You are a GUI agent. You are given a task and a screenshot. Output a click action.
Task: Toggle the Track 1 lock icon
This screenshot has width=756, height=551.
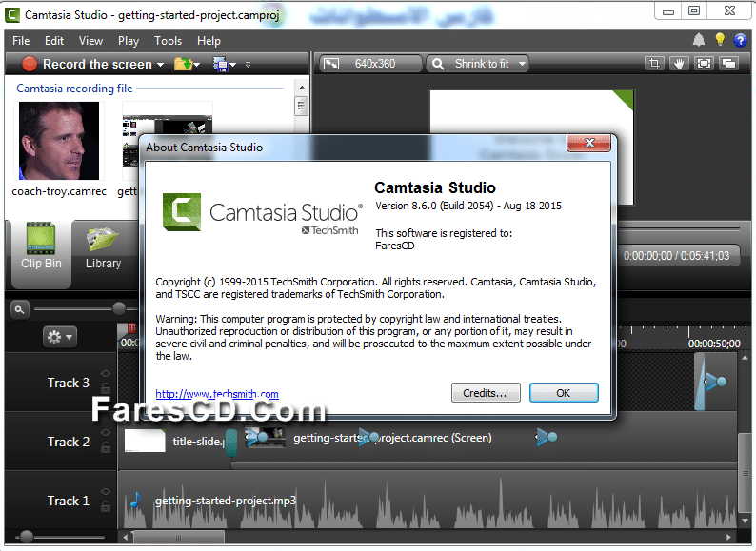pos(106,506)
